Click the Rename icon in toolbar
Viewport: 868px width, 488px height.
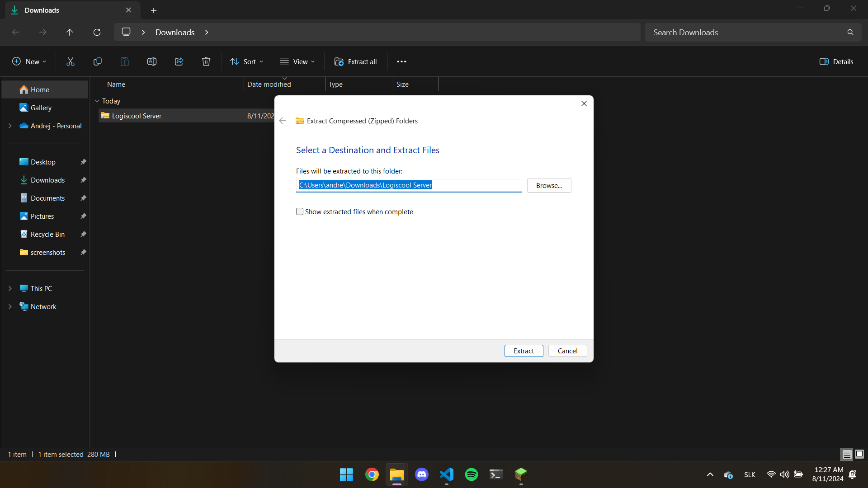point(152,62)
